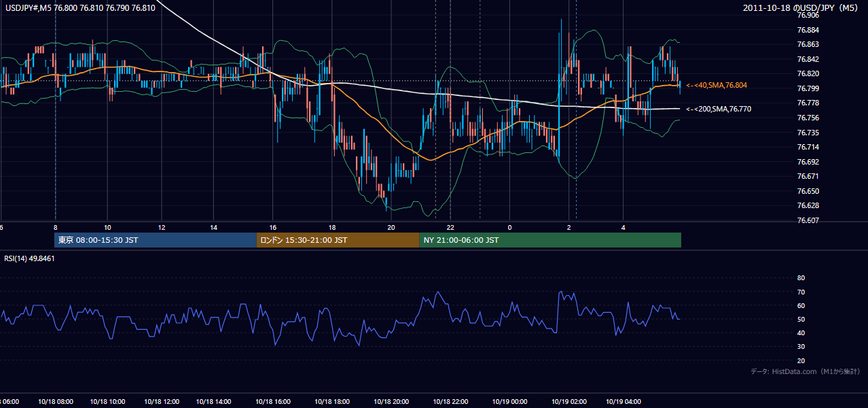Click the bottom time label 10/18 10:00

[107, 402]
